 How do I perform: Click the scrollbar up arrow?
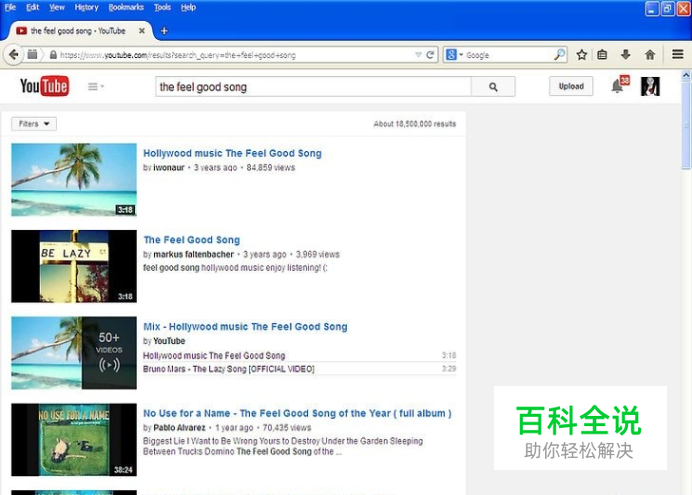(685, 75)
